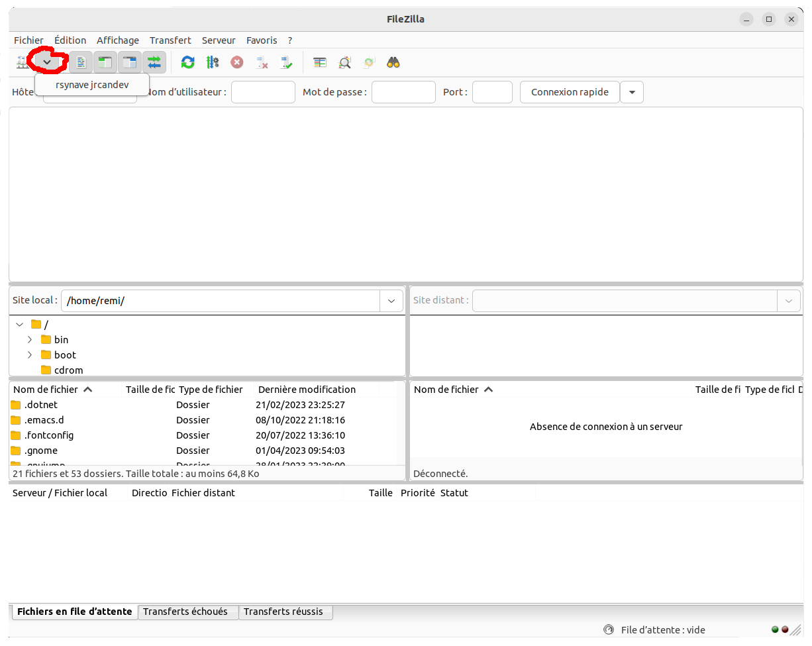Sort by Dernière modification column header
This screenshot has width=812, height=646.
pos(307,390)
